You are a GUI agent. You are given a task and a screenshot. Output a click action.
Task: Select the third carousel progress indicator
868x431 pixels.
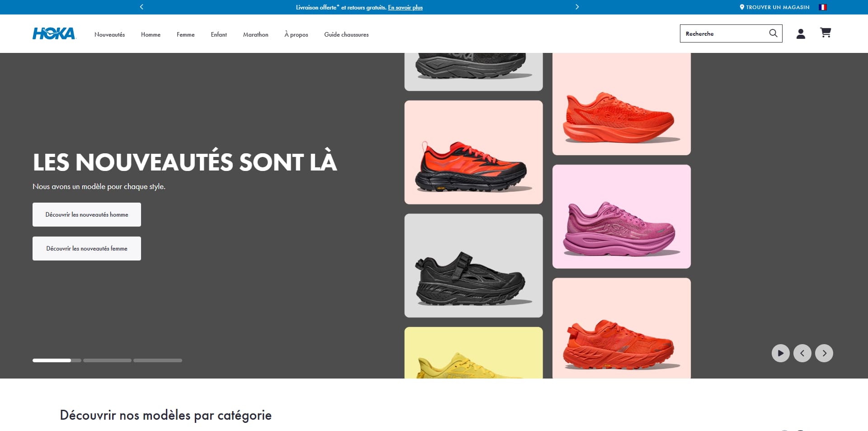(x=158, y=360)
